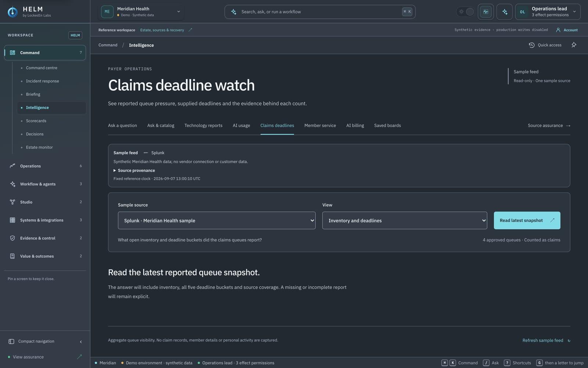Screen dimensions: 588x368
Task: Click the question mark Shortcuts key icon
Action: [507, 363]
